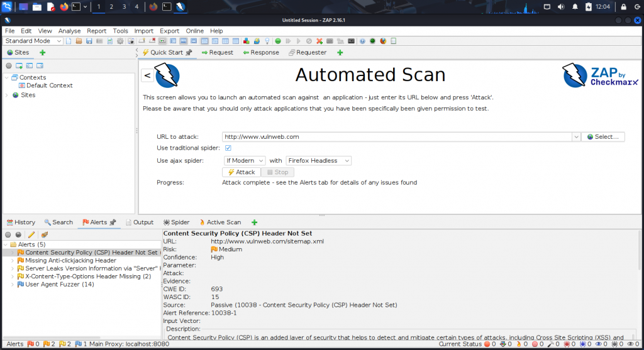The image size is (644, 350).
Task: Collapse the Alerts (5) folder node
Action: pyautogui.click(x=5, y=244)
